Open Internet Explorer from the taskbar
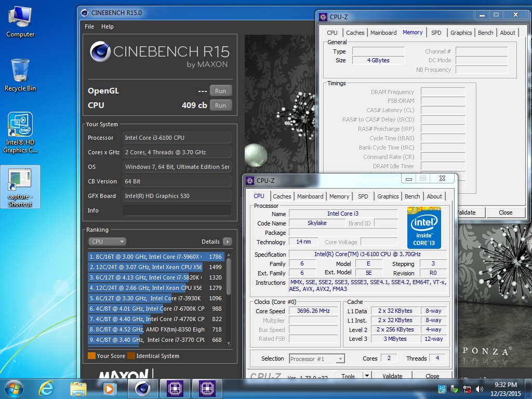Screen dimensions: 532x399 tap(46, 389)
